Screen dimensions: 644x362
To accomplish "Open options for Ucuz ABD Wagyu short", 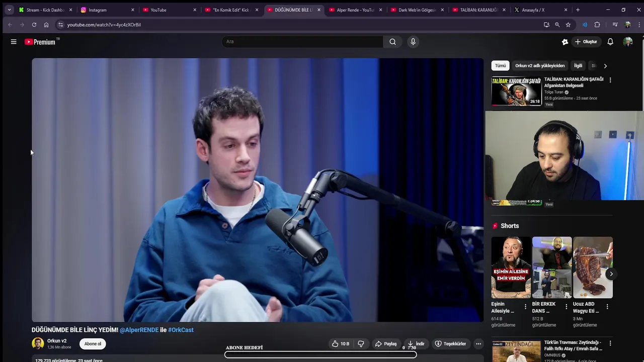I will (607, 307).
